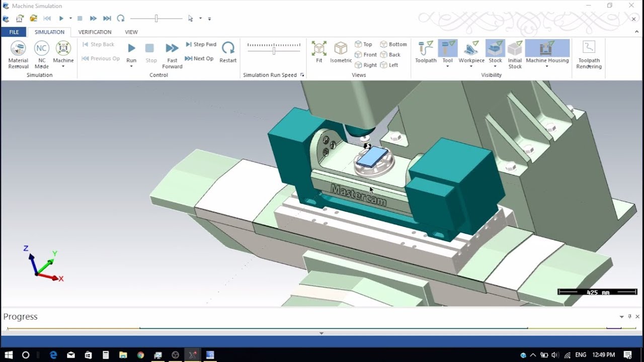Open Simulation Run Speed dialog launcher
The image size is (644, 362).
click(x=302, y=75)
